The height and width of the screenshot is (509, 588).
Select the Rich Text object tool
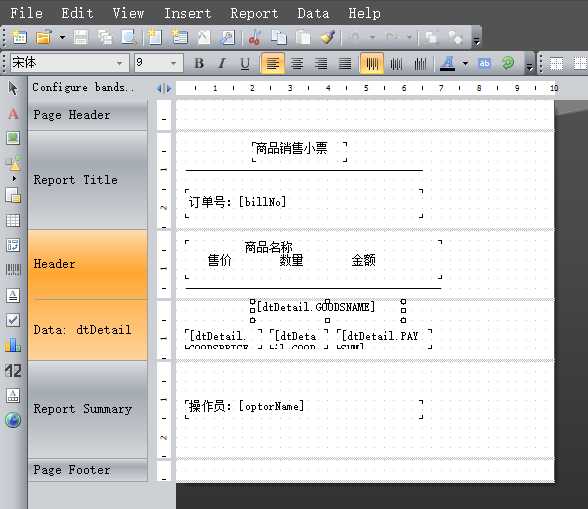pos(13,295)
